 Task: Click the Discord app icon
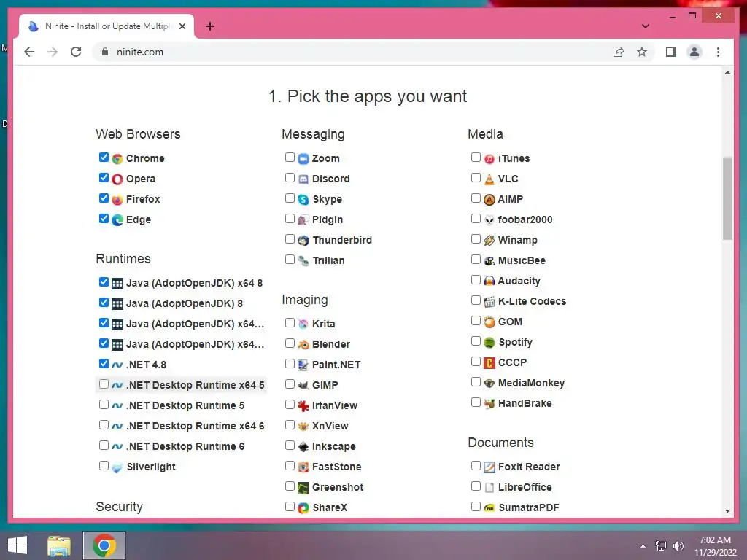pos(303,179)
